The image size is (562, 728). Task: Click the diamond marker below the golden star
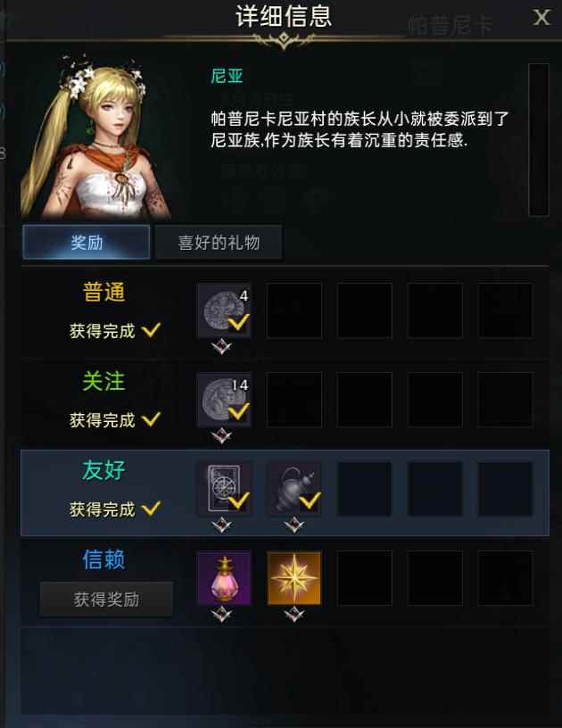coord(294,615)
